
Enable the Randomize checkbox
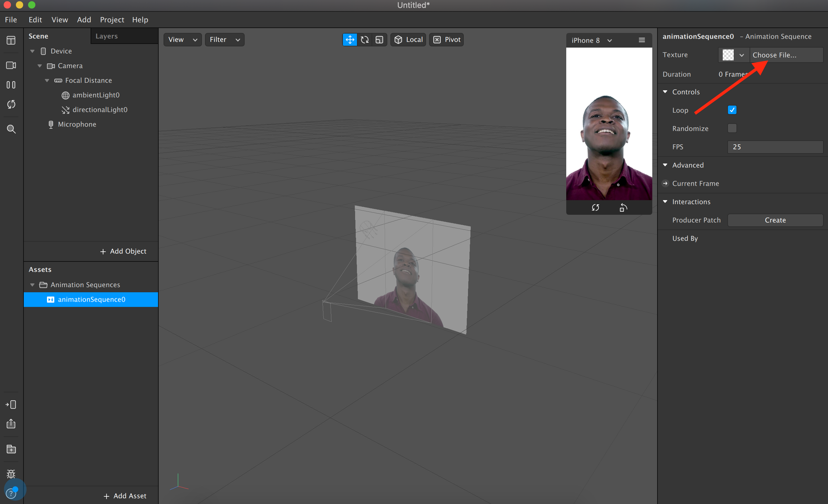click(x=732, y=128)
